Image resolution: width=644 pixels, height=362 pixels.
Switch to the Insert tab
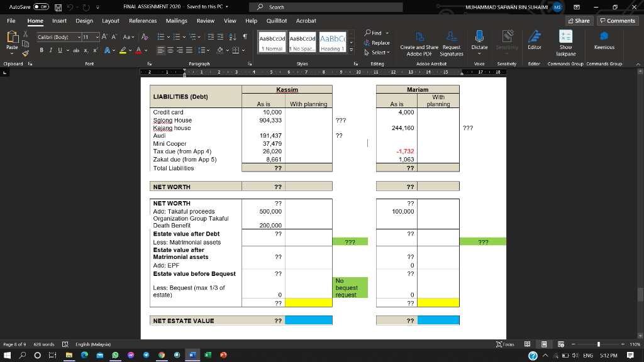59,21
